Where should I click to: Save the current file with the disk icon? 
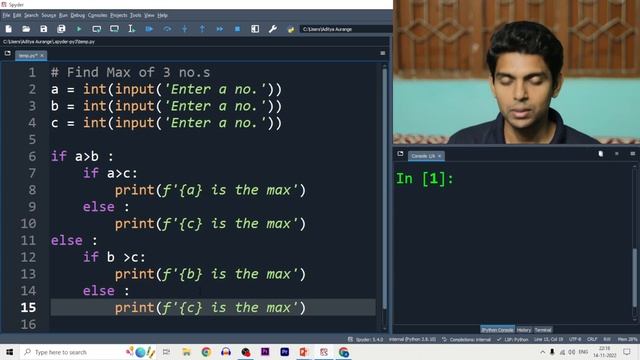pyautogui.click(x=44, y=29)
